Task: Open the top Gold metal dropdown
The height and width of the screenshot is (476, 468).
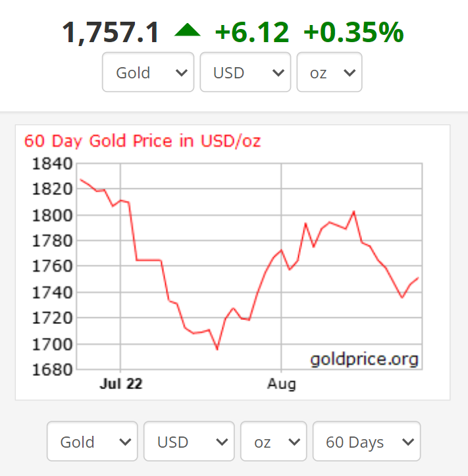Action: 148,72
